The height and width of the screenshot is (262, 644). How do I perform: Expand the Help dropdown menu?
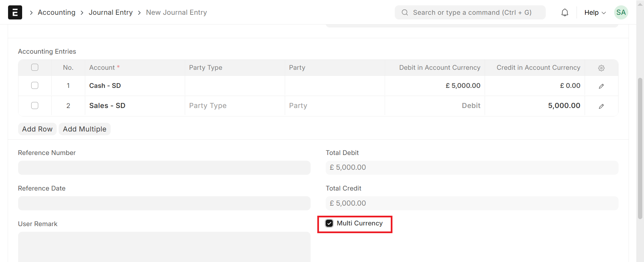tap(595, 12)
